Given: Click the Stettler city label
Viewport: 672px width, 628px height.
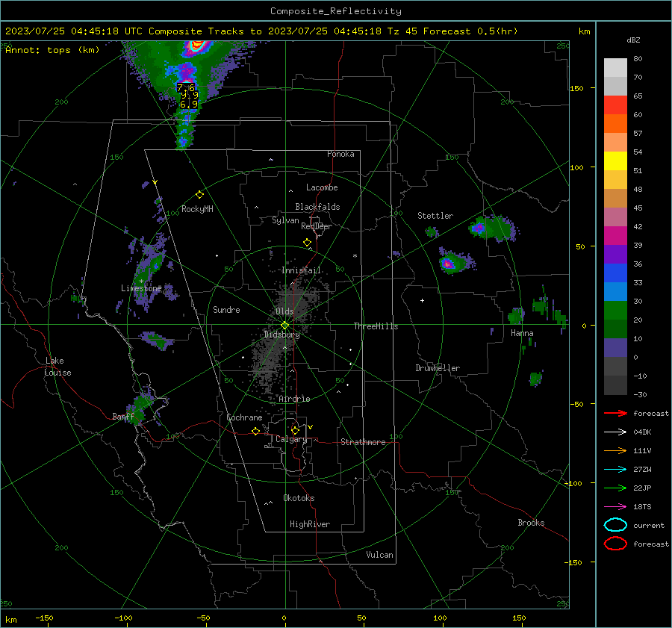Looking at the screenshot, I should (435, 216).
